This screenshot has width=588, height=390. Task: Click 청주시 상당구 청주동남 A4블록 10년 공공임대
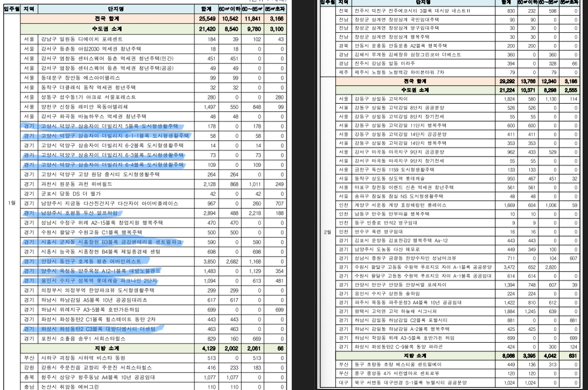(98, 378)
